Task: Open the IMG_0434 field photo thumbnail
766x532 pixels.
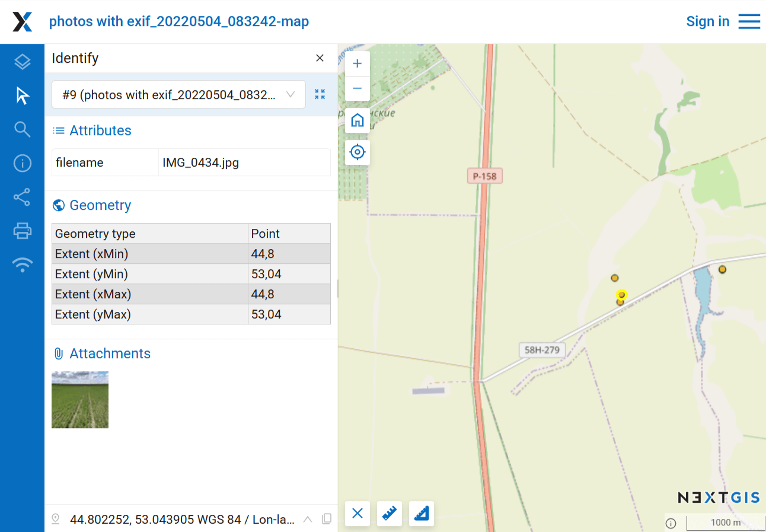Action: [x=80, y=400]
